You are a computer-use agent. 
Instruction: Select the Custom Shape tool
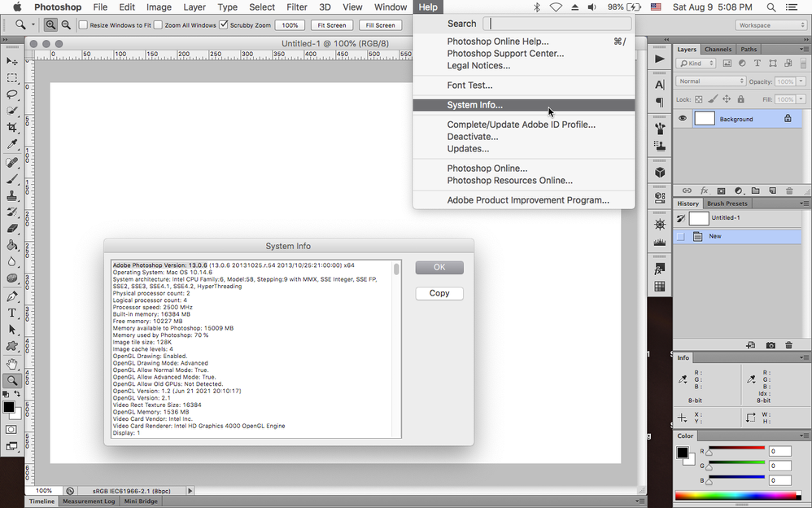click(x=11, y=346)
